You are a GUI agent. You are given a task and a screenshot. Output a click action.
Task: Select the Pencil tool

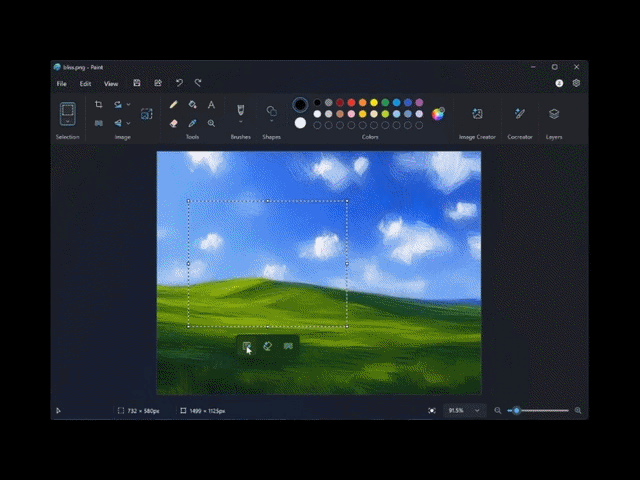pos(173,104)
